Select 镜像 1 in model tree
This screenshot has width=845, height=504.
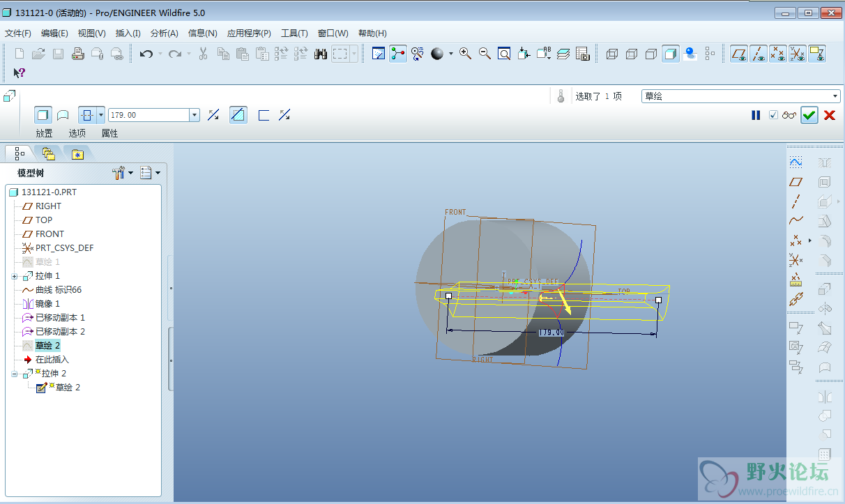[x=48, y=304]
